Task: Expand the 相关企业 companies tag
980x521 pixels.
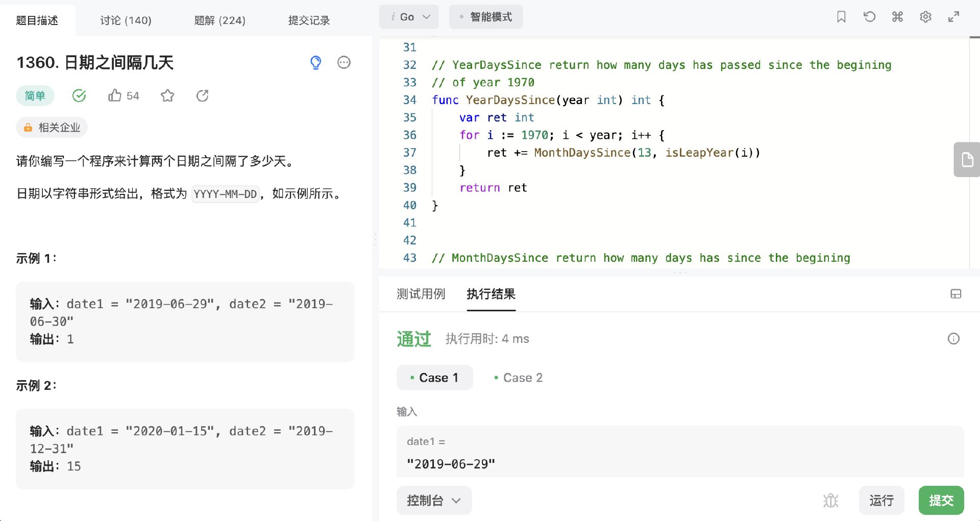Action: (52, 128)
